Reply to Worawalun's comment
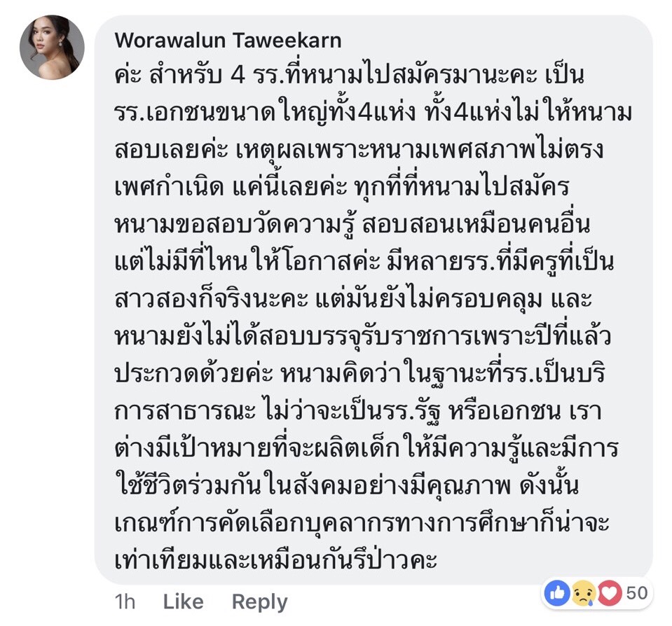672x626 pixels. pos(260,602)
